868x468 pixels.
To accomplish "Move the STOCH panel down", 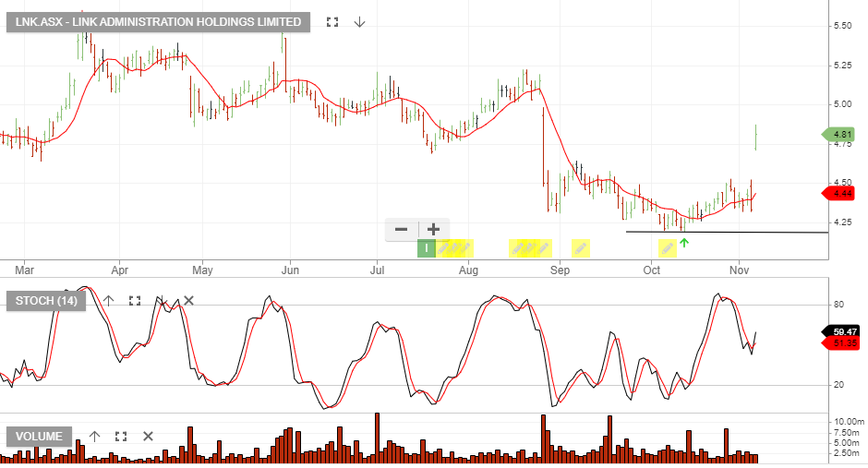I will 162,301.
